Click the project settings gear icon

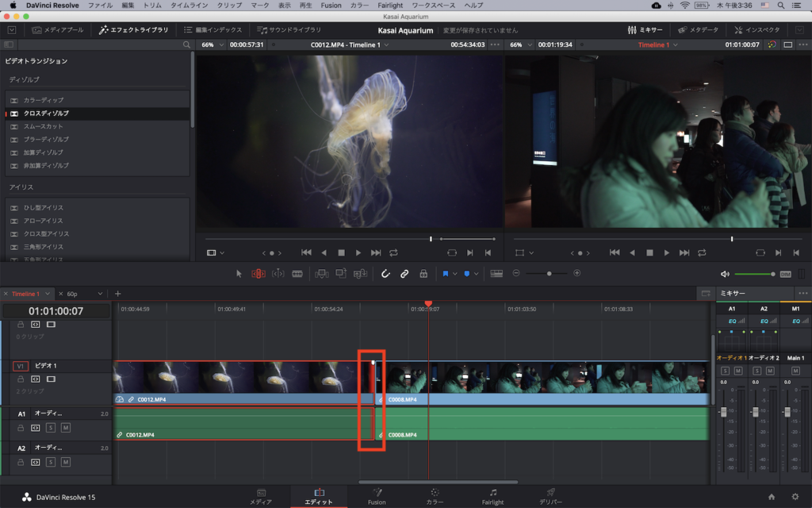795,497
